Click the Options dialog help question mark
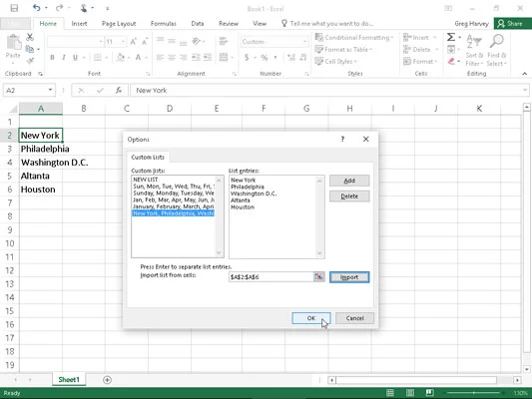The width and height of the screenshot is (532, 399). coord(342,139)
